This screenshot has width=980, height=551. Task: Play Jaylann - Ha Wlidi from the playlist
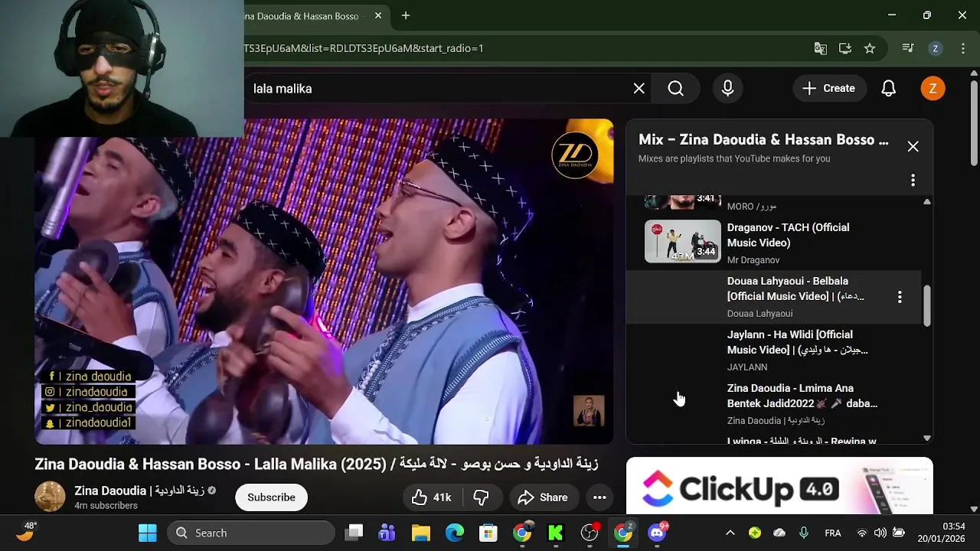pos(773,350)
